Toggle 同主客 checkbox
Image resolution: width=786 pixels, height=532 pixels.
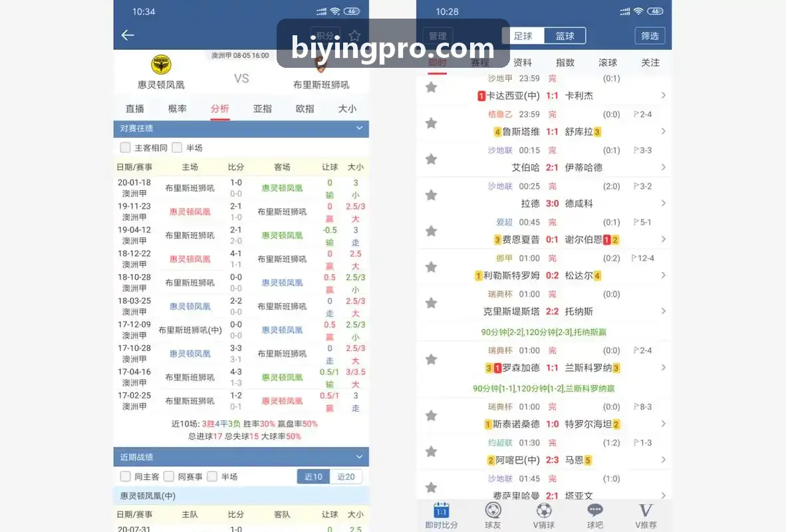click(125, 476)
